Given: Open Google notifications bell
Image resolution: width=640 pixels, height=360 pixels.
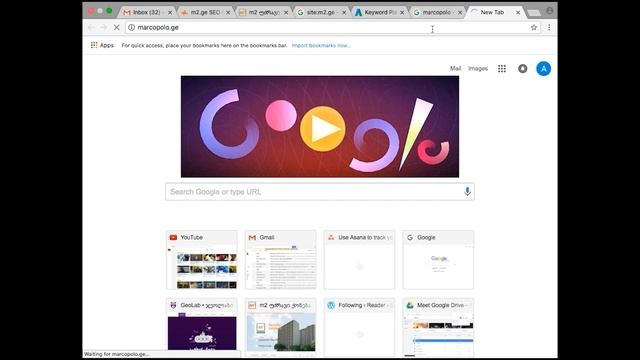Looking at the screenshot, I should [x=522, y=69].
